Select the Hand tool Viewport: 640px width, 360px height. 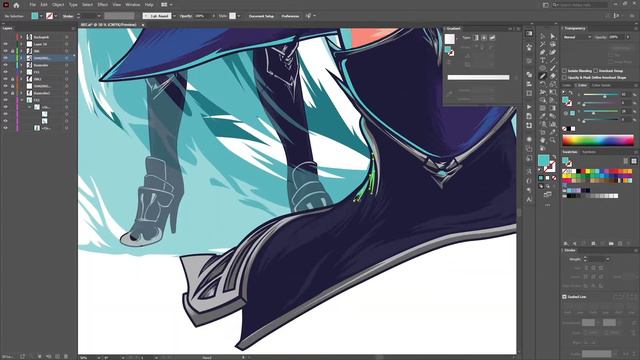pyautogui.click(x=542, y=140)
